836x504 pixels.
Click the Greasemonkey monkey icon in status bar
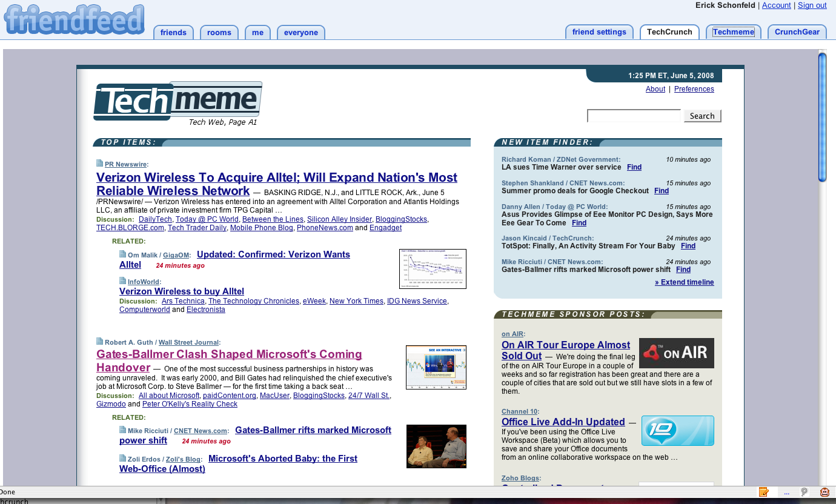825,492
